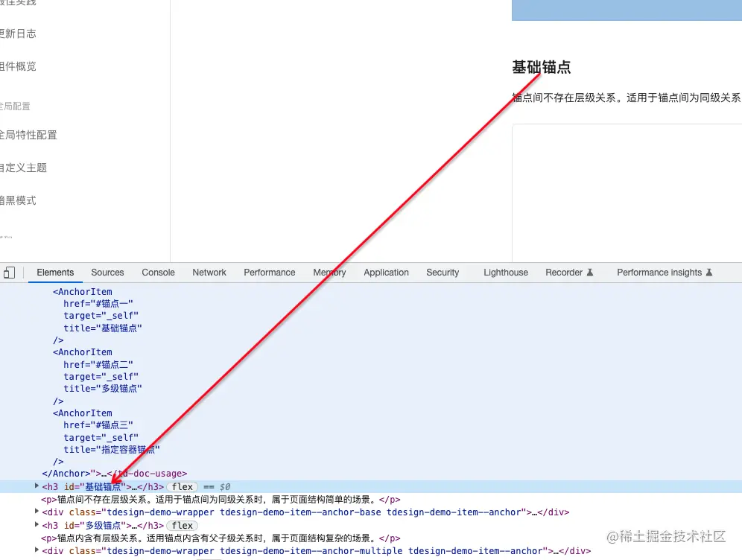Click the flask icon beside Recorder

coord(589,273)
